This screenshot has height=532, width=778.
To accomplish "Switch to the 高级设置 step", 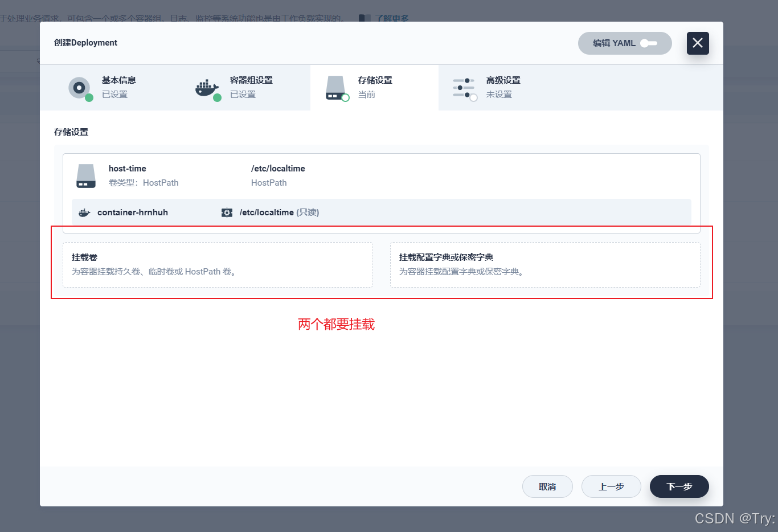I will click(504, 87).
